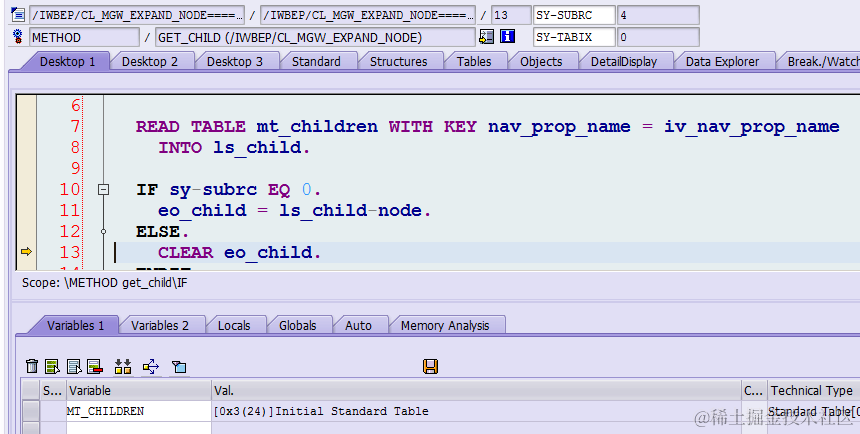
Task: Open the Structures tab
Action: (399, 61)
